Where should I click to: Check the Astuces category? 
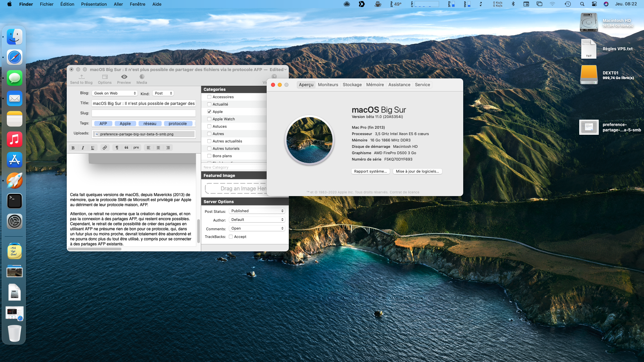pos(209,126)
